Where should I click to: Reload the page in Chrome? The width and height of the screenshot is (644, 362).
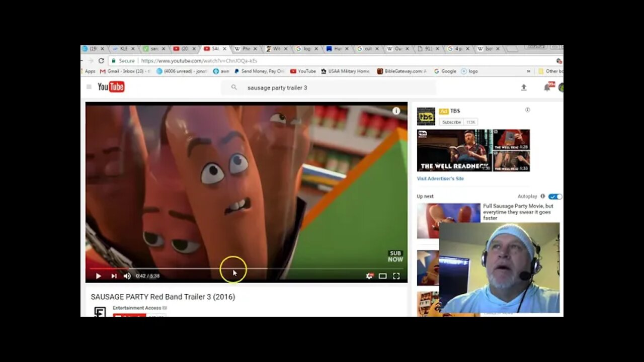101,61
